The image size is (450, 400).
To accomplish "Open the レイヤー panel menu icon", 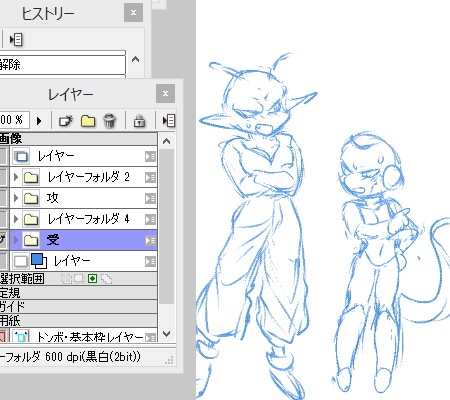I will (169, 120).
